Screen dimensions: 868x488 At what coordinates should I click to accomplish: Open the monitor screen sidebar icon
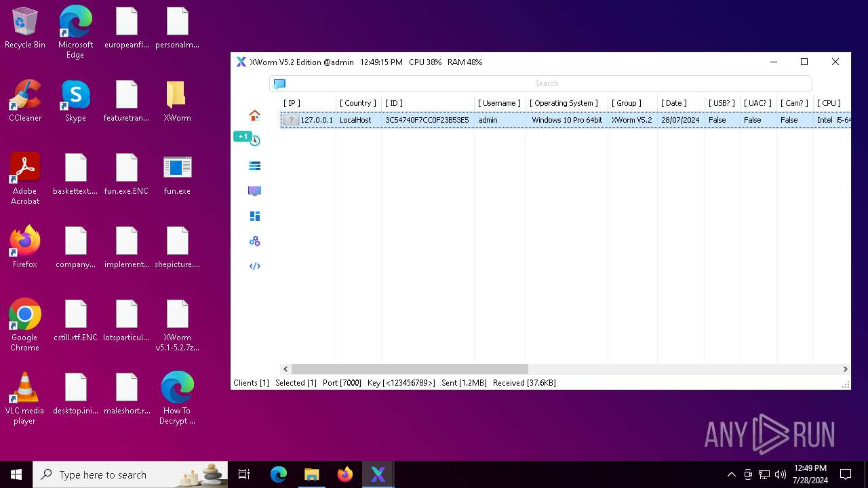(255, 191)
